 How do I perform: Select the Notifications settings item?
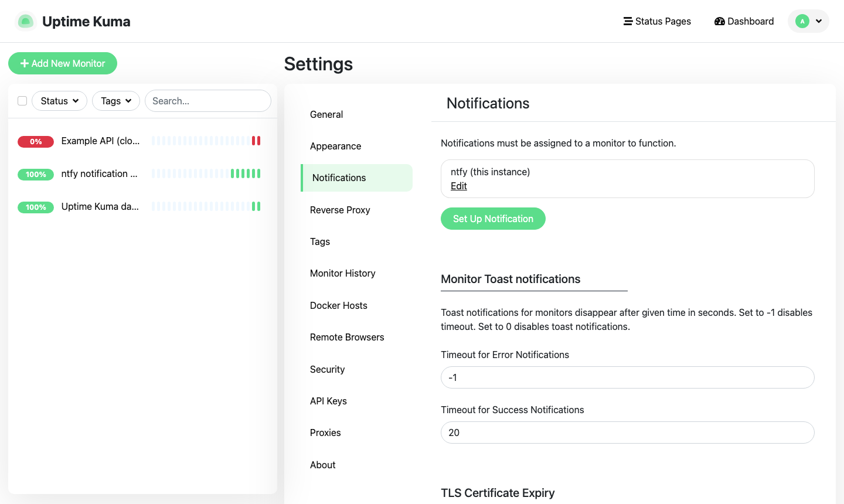click(x=356, y=178)
